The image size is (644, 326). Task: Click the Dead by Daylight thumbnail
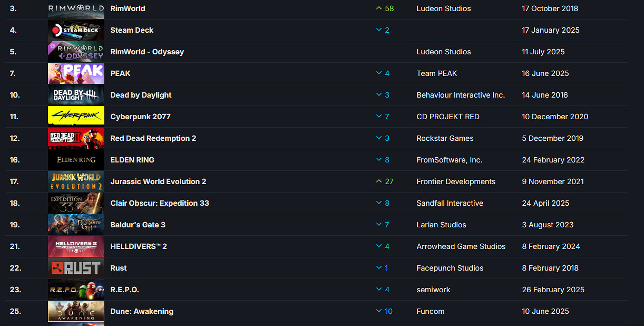pyautogui.click(x=76, y=95)
